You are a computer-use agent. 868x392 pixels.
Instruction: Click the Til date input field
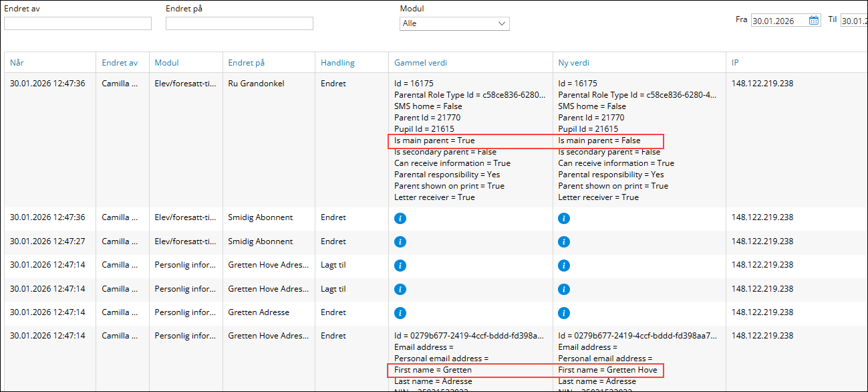853,21
